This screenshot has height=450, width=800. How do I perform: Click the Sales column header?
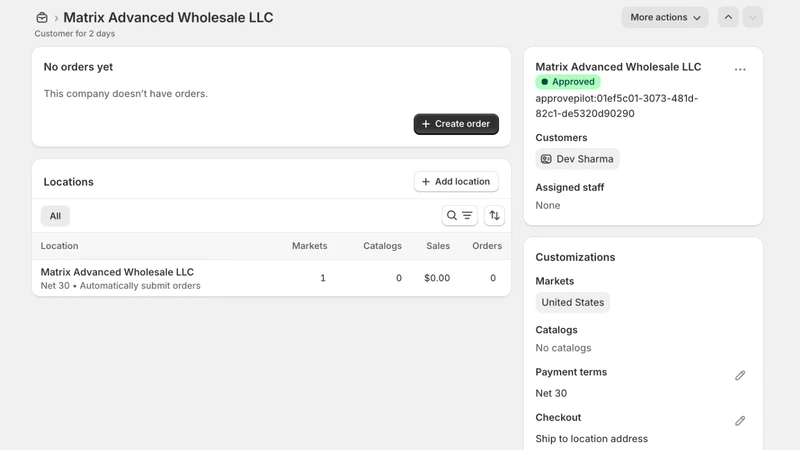[438, 246]
